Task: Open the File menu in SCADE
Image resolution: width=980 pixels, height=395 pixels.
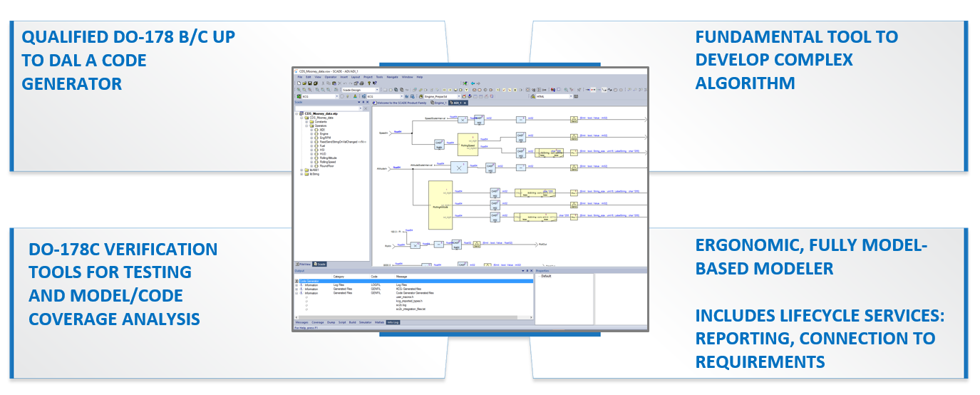Action: (x=300, y=77)
